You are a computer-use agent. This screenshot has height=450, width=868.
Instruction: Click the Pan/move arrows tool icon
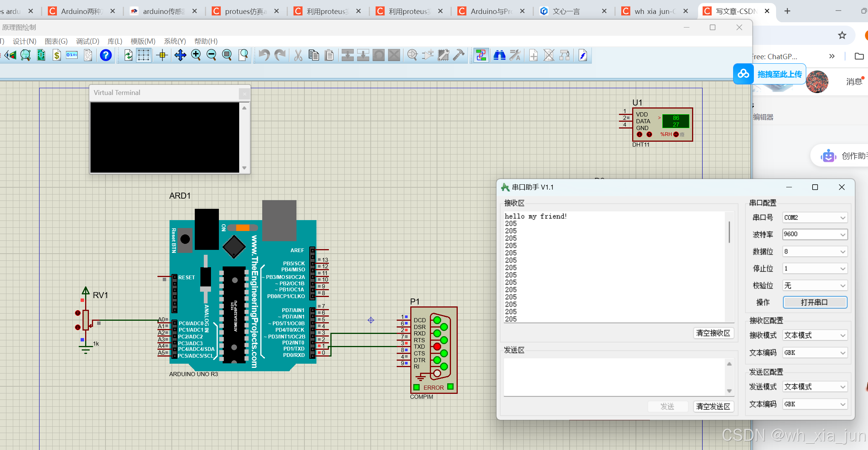point(180,55)
